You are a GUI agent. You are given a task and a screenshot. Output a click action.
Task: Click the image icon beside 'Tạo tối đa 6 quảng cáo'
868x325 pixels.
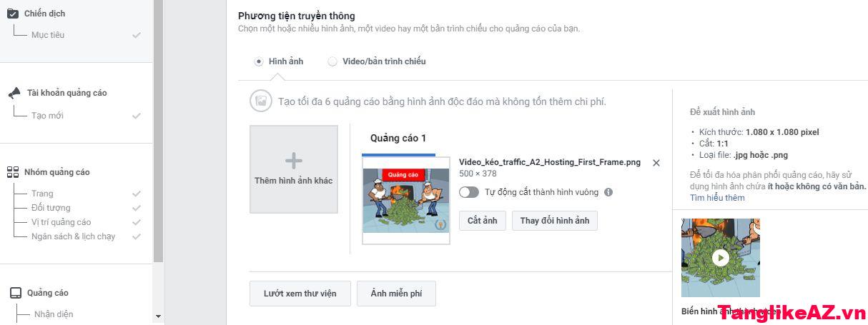coord(261,101)
